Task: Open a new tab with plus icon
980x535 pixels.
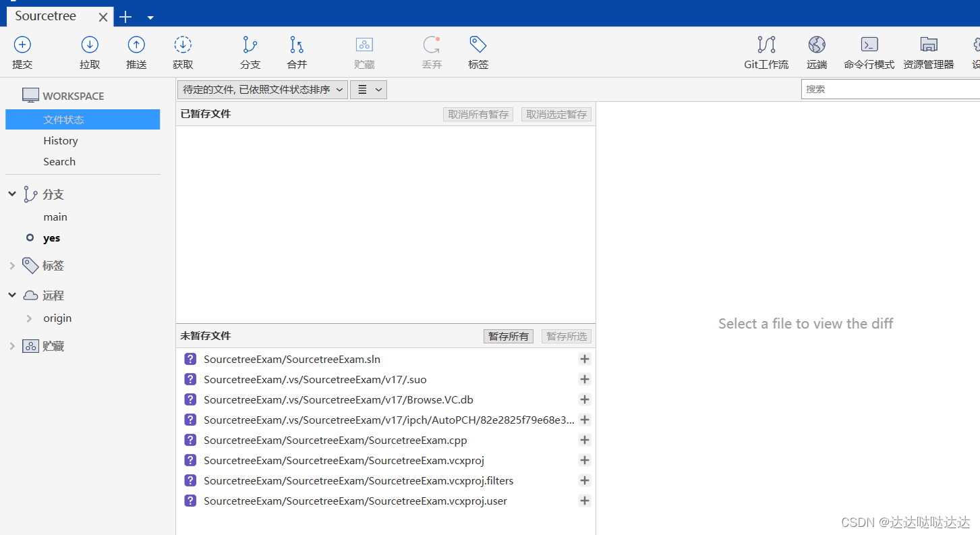Action: pyautogui.click(x=125, y=17)
